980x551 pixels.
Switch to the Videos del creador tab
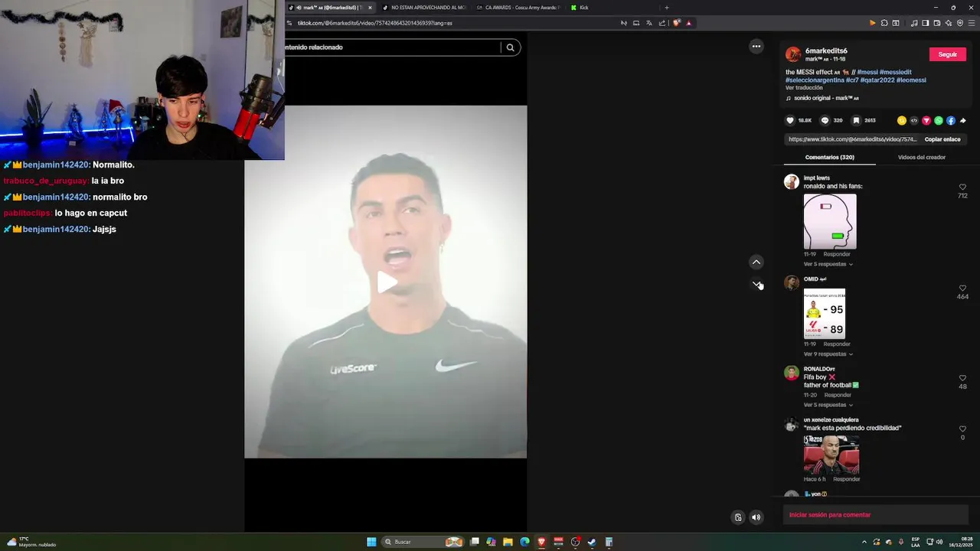coord(922,157)
